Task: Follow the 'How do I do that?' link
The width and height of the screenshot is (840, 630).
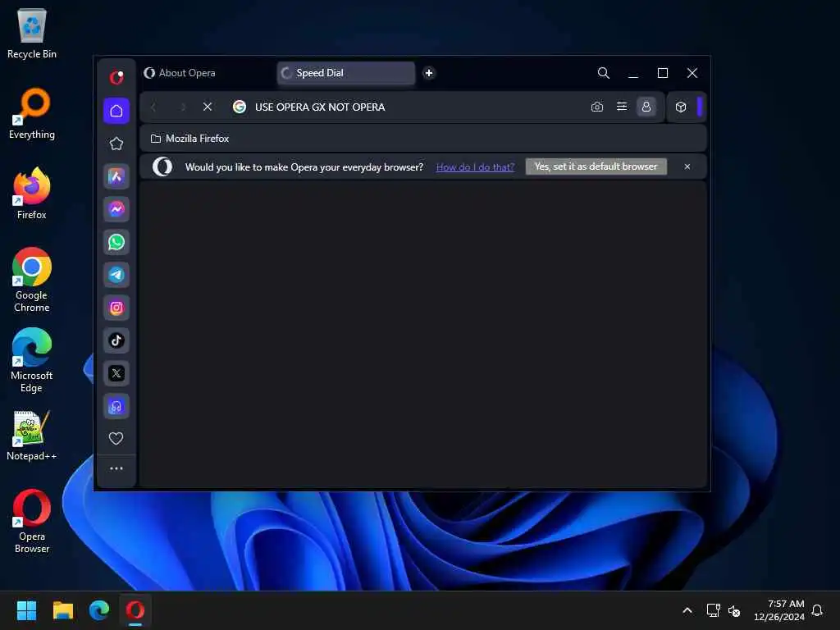Action: click(475, 167)
